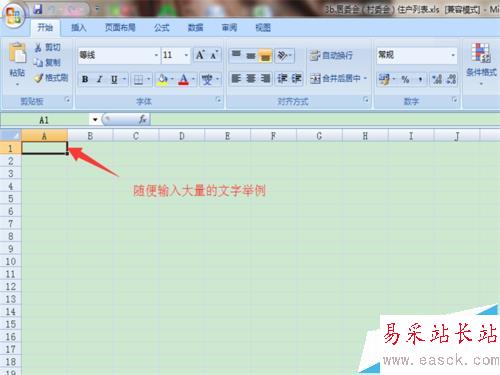500x375 pixels.
Task: Increase decimal places
Action: pos(437,79)
